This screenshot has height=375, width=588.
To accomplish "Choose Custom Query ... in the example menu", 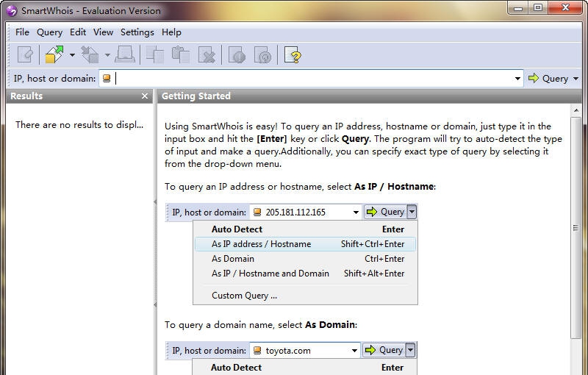I will [305, 296].
